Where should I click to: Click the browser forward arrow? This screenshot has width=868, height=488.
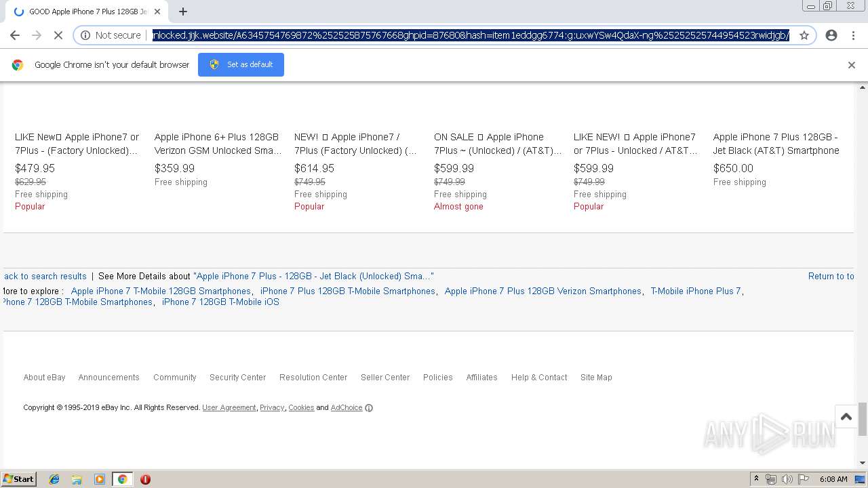(x=37, y=35)
